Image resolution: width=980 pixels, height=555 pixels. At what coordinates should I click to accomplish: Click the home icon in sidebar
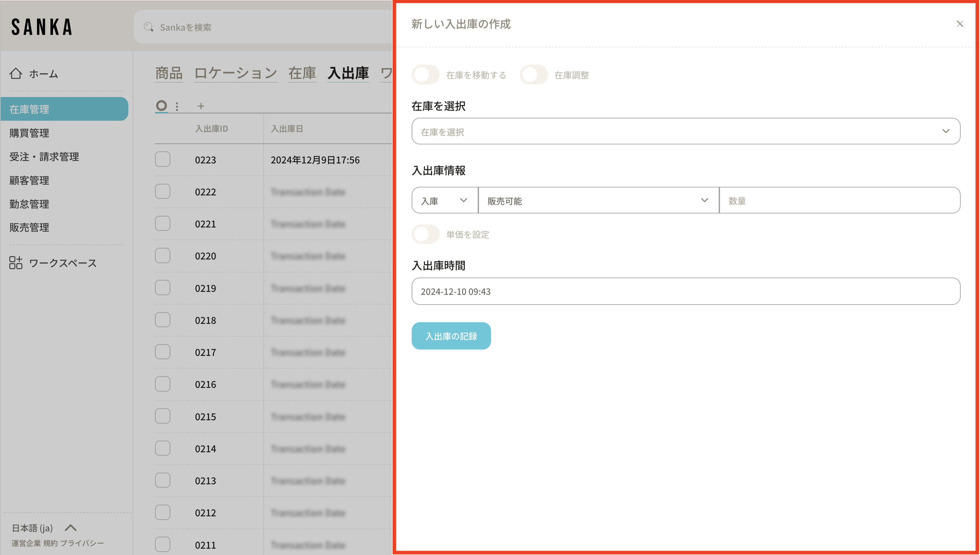tap(16, 73)
